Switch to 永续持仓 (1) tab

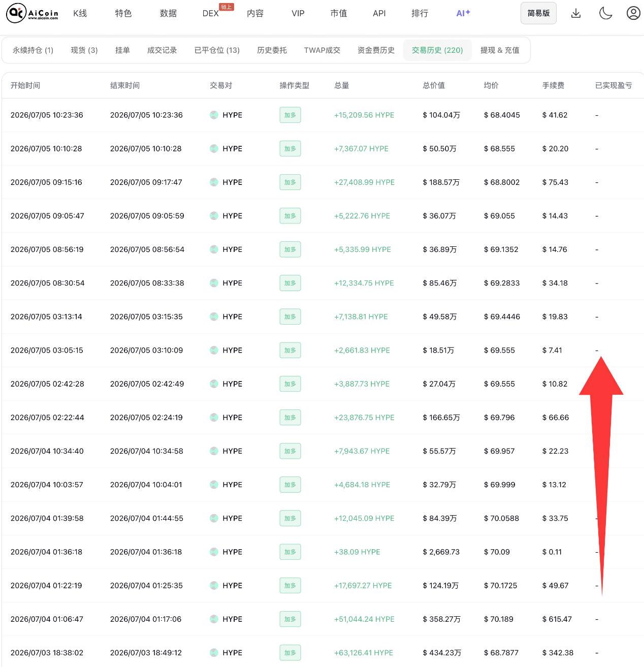pyautogui.click(x=33, y=50)
